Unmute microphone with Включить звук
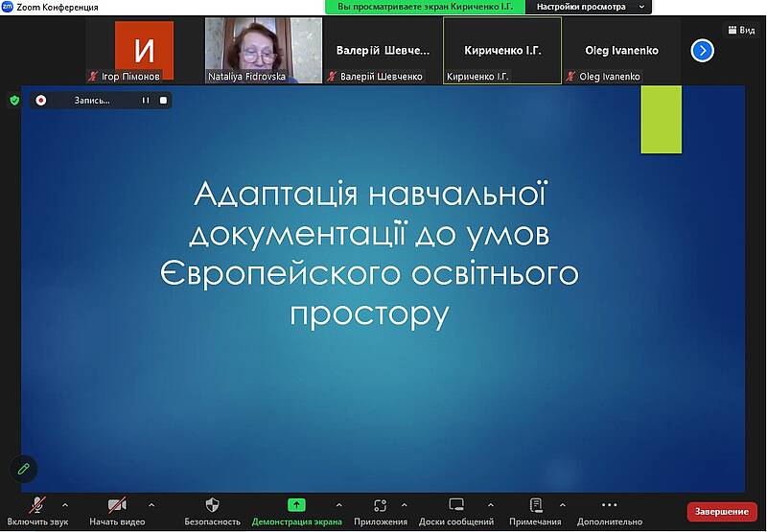Screen dimensions: 767x532 (37, 512)
